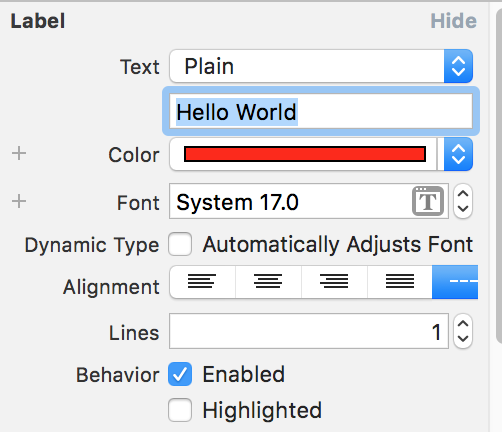Decrease Lines with stepper down arrow
This screenshot has height=432, width=502.
pos(463,339)
